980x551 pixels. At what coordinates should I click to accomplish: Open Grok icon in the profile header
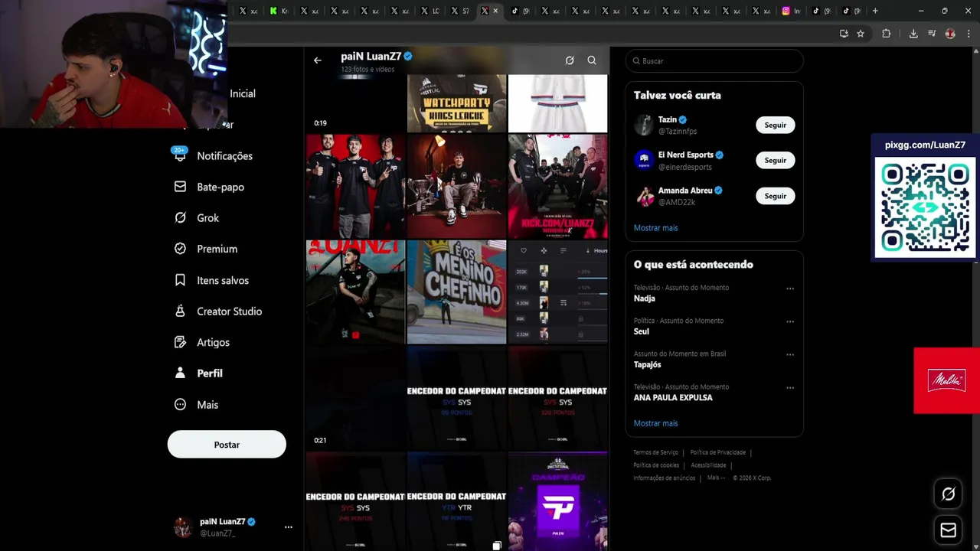coord(570,60)
